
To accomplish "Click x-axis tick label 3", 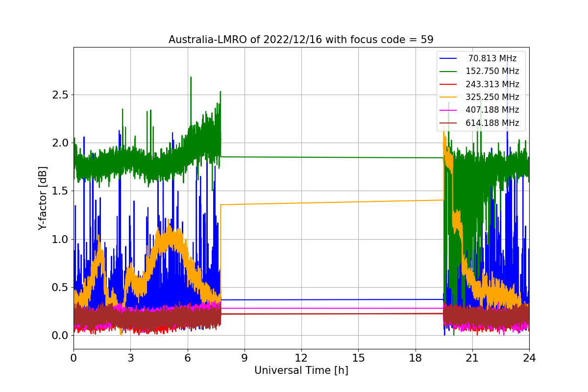I will coord(130,358).
